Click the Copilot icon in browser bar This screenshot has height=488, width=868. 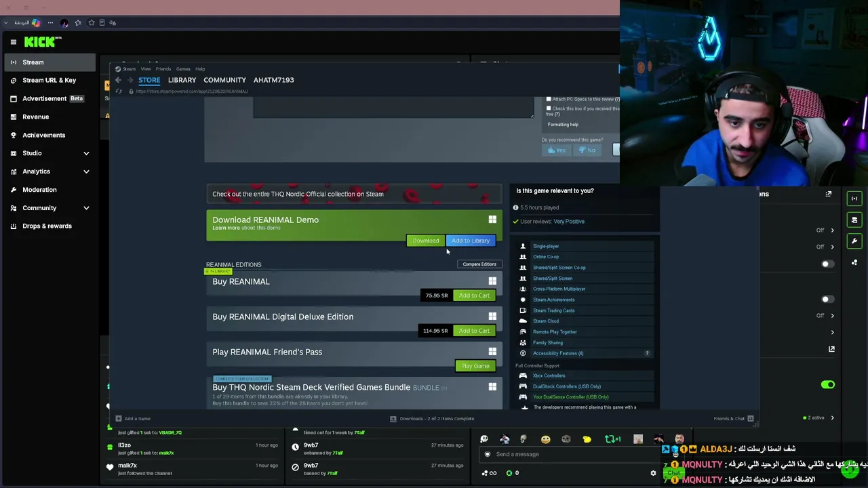pyautogui.click(x=36, y=22)
